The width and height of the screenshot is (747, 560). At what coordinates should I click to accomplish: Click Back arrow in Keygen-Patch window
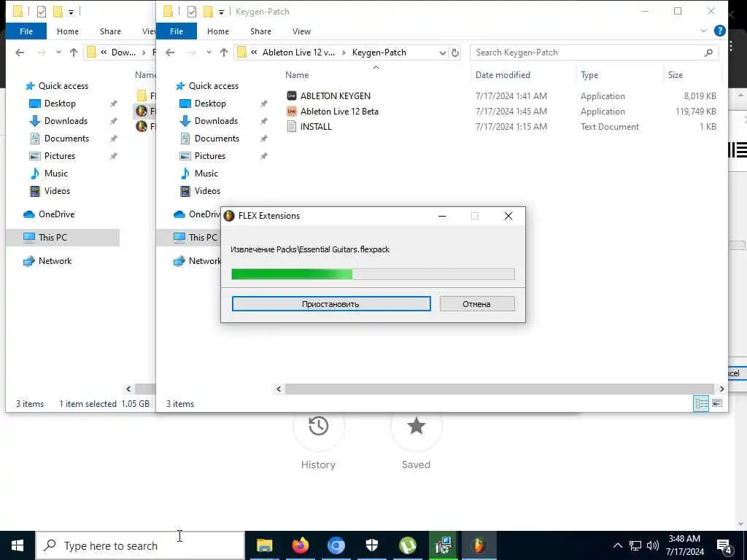click(x=170, y=52)
